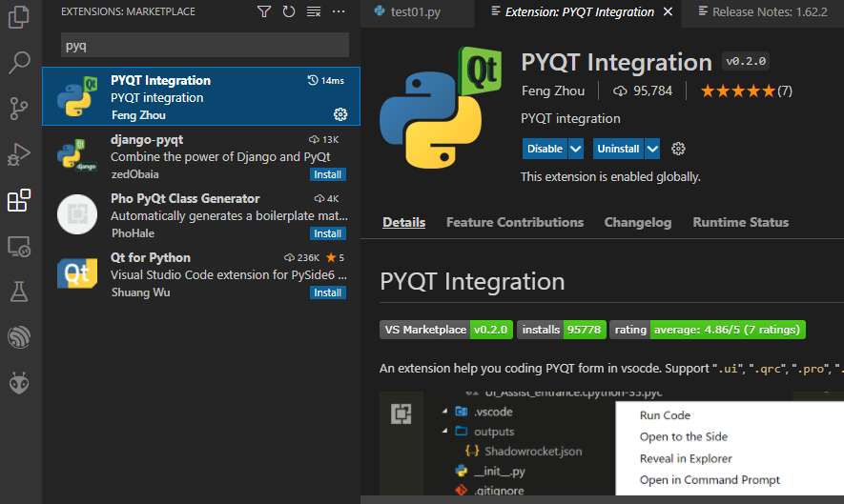Click Shadowrocket.json in preview tree
The height and width of the screenshot is (504, 844).
(533, 452)
